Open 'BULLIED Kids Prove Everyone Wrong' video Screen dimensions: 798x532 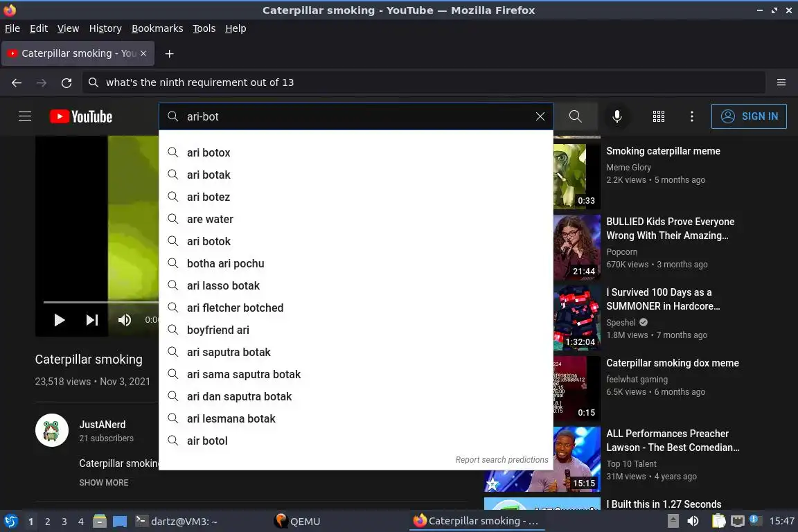coord(671,229)
